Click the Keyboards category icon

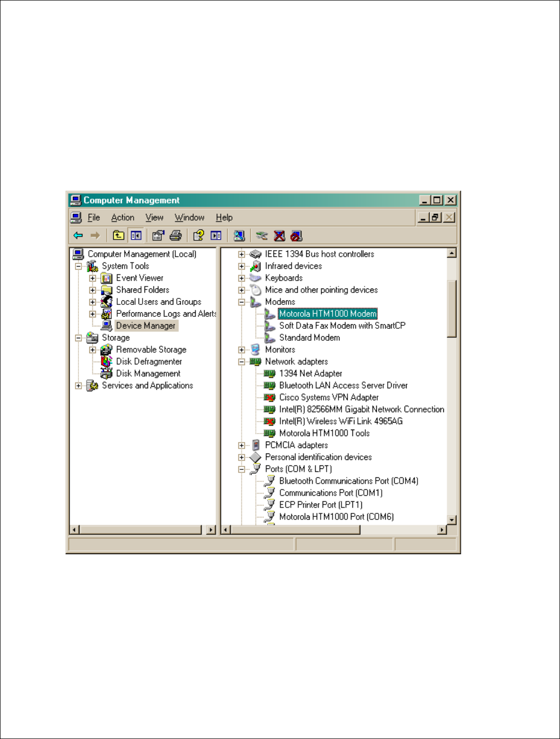click(x=255, y=278)
